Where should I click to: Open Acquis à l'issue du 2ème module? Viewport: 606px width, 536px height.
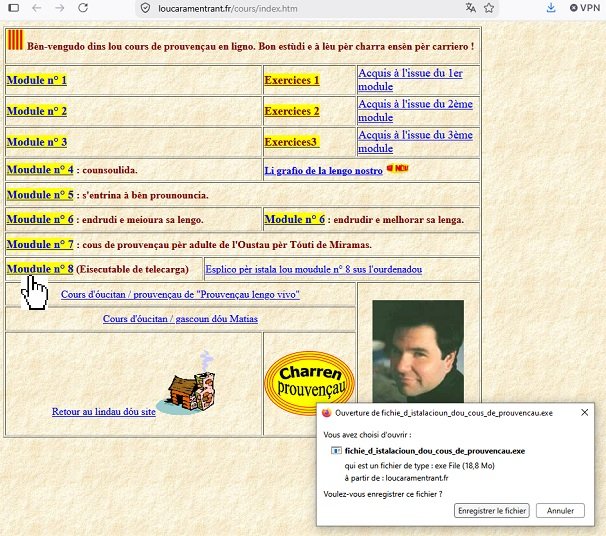pos(415,111)
